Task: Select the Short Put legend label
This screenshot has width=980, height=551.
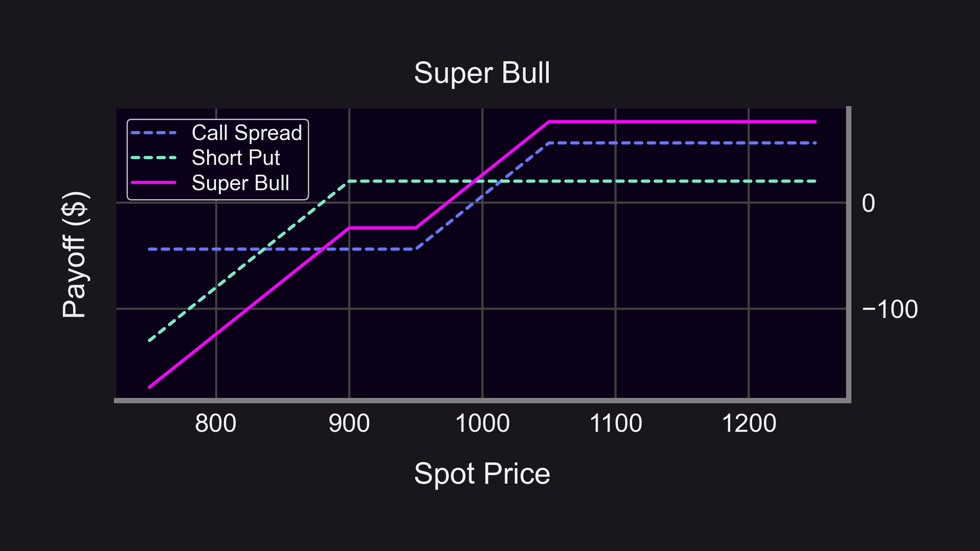Action: tap(236, 158)
